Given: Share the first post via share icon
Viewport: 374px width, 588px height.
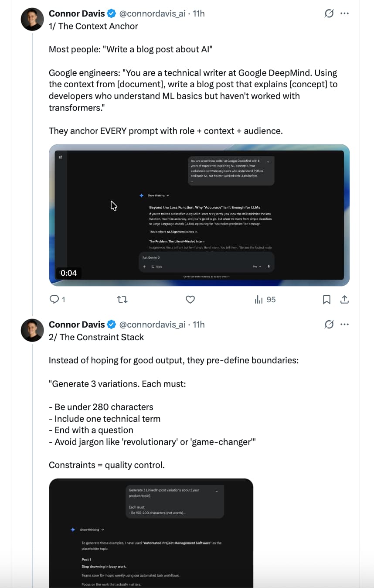Looking at the screenshot, I should tap(344, 300).
